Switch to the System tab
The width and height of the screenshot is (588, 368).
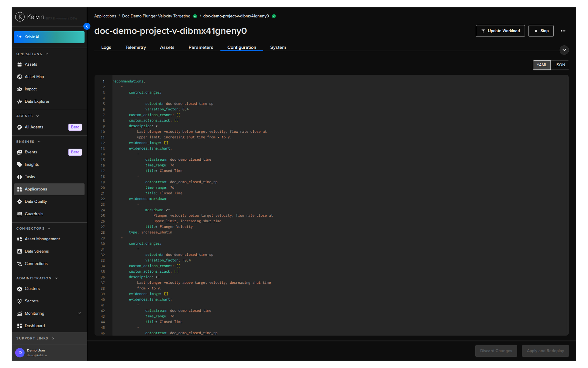(x=278, y=47)
